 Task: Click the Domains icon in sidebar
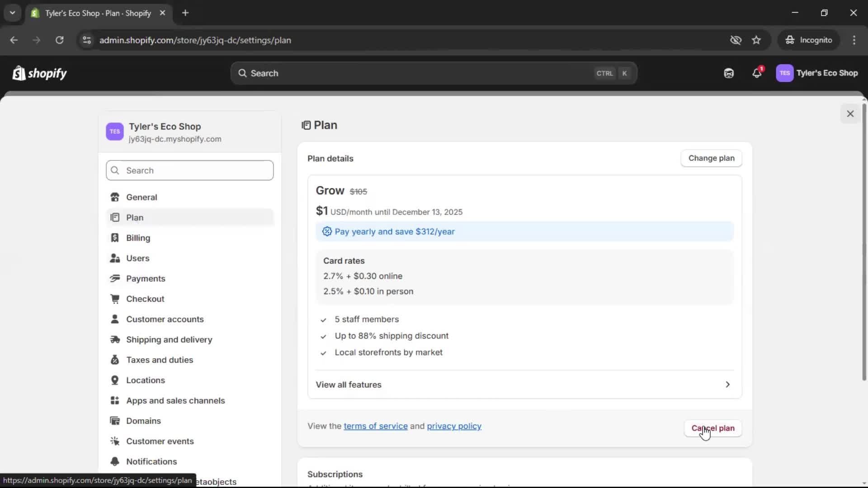click(x=115, y=421)
